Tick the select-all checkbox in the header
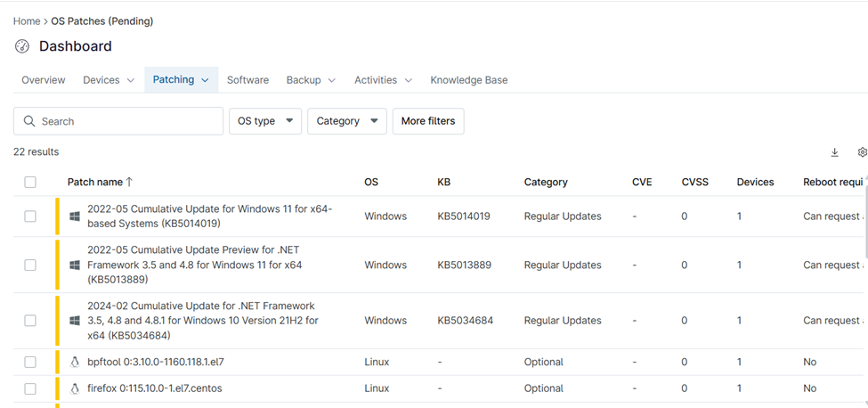The width and height of the screenshot is (868, 408). [x=30, y=182]
